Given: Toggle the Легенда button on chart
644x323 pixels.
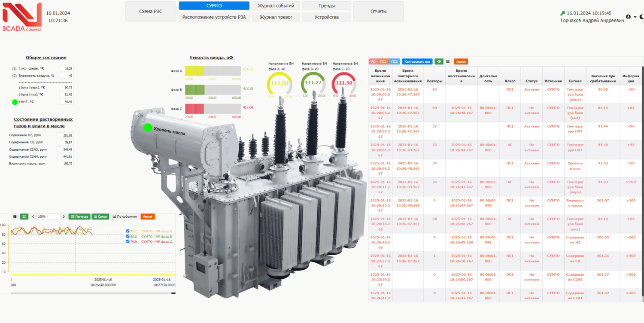Looking at the screenshot, I should pyautogui.click(x=79, y=216).
